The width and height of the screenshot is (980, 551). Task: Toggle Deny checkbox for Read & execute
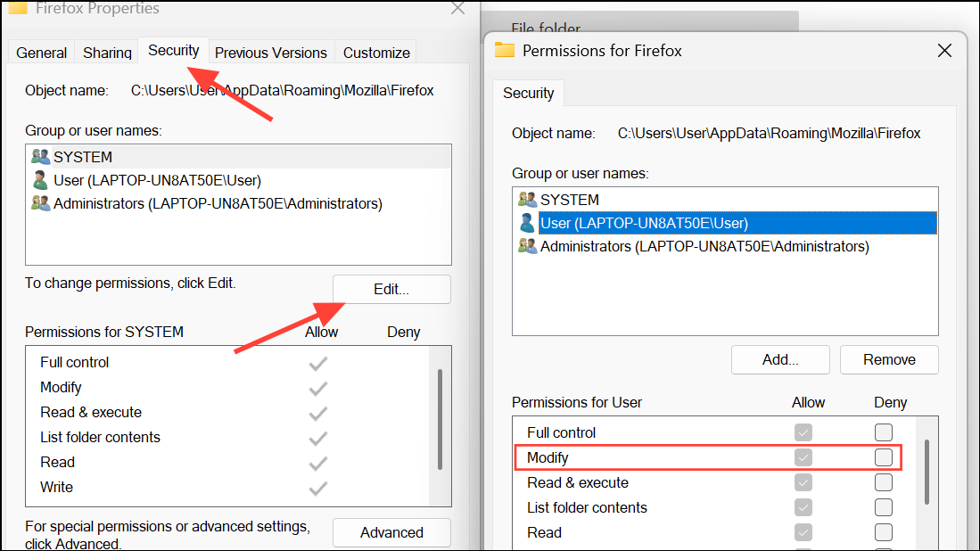pyautogui.click(x=883, y=482)
